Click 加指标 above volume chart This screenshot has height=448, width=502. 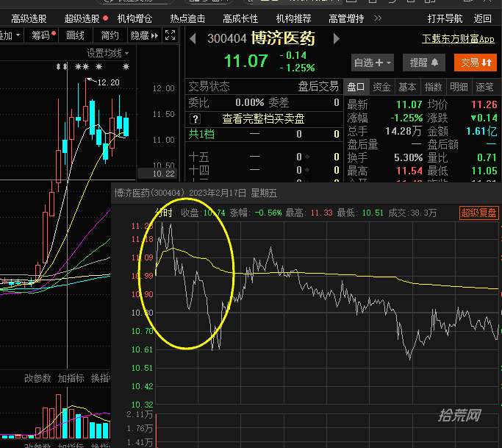pos(71,378)
